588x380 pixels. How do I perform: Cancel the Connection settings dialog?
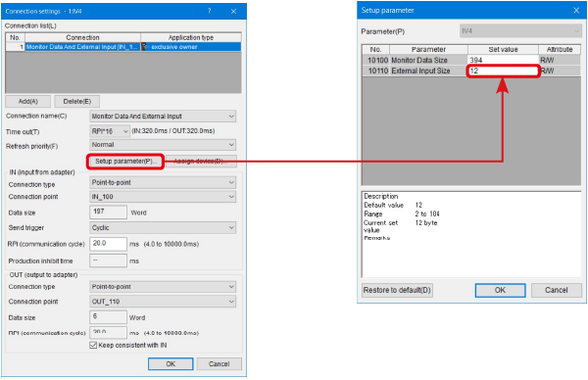point(219,364)
